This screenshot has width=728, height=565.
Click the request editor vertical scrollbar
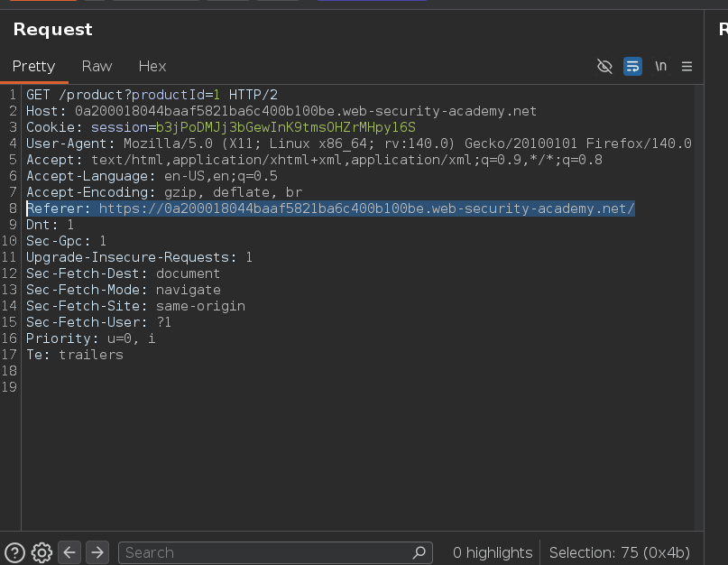[x=699, y=307]
